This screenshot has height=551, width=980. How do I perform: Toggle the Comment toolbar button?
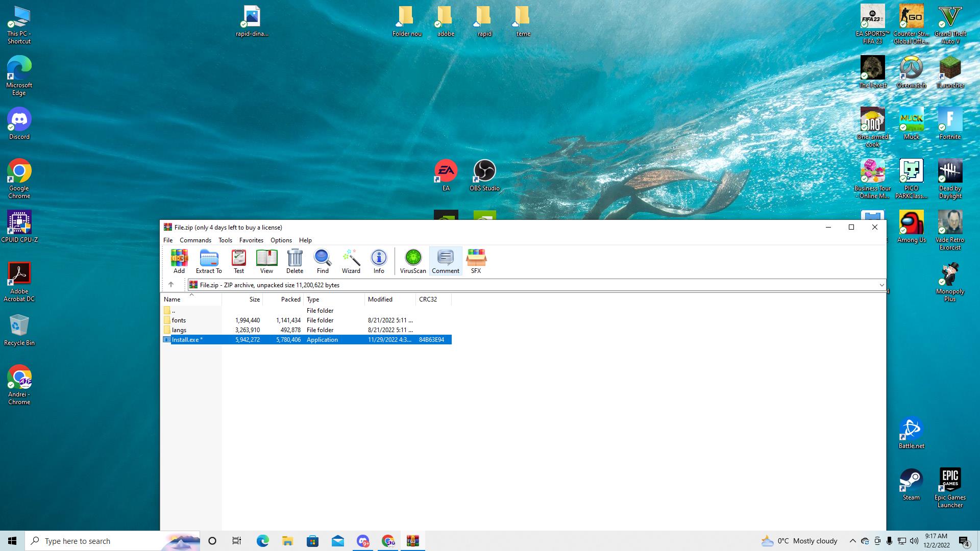(x=446, y=261)
